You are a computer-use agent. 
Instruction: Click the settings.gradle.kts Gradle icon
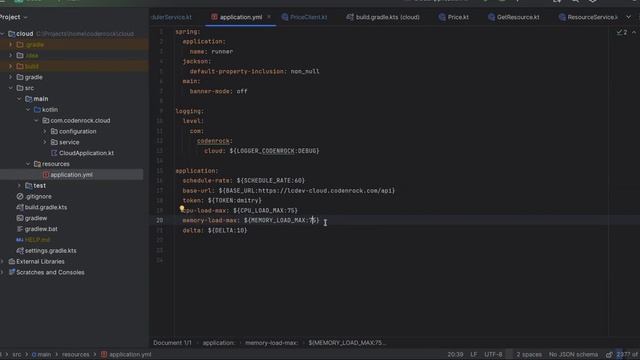click(20, 251)
